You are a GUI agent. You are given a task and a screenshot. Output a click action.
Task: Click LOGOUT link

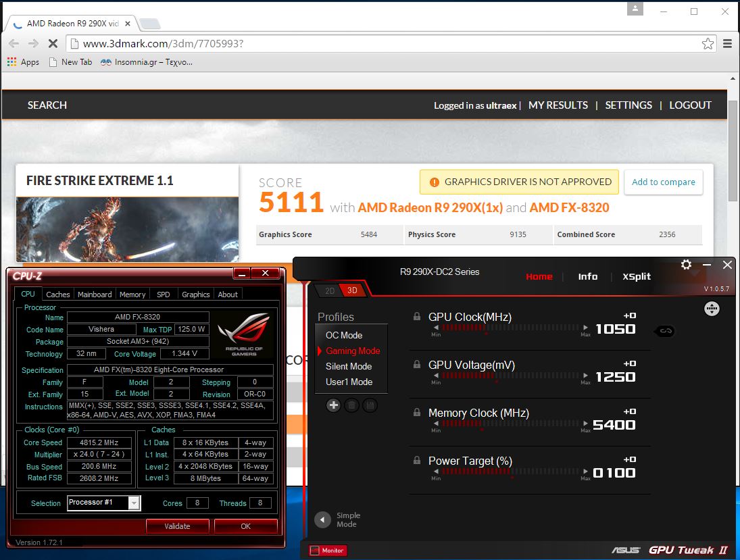[x=691, y=105]
